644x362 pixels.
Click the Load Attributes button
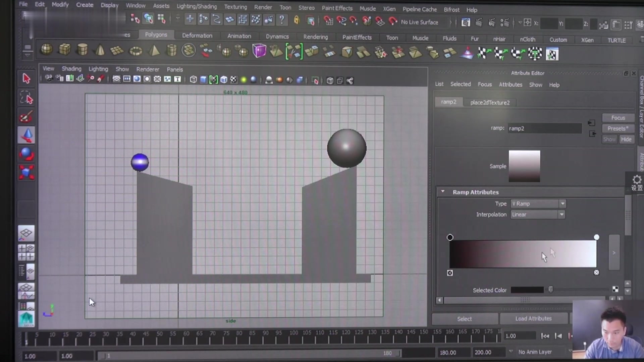(x=533, y=318)
